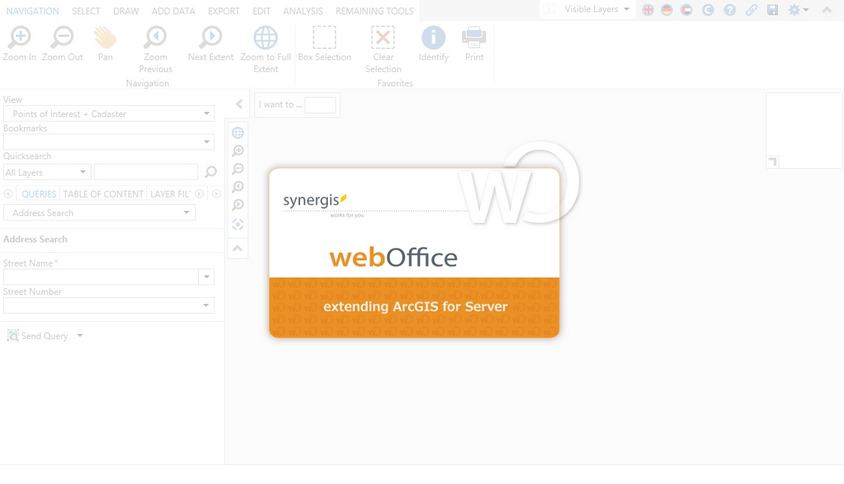Switch language to German flag

(667, 10)
